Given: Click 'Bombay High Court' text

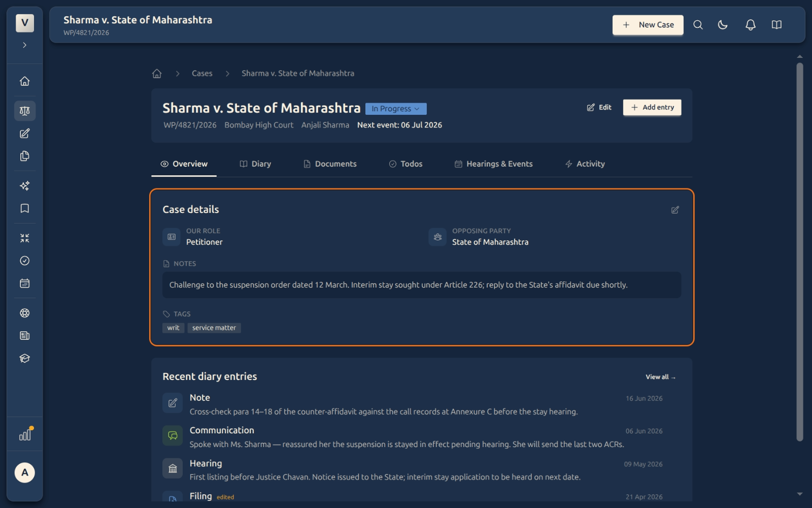Looking at the screenshot, I should [x=259, y=125].
